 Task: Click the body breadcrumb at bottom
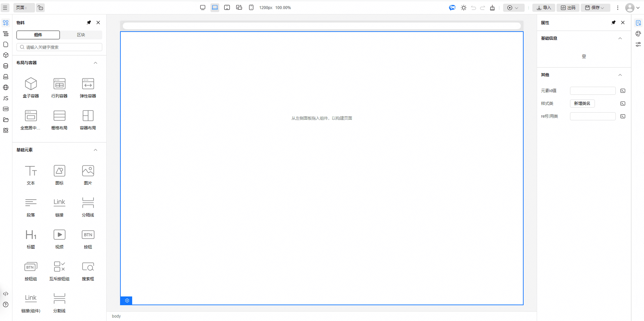(x=116, y=316)
